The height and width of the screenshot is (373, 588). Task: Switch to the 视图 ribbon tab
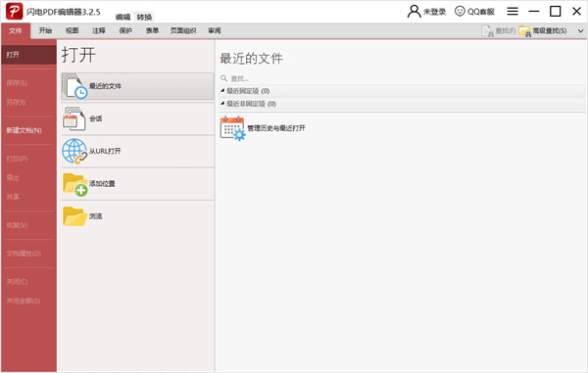(x=72, y=30)
